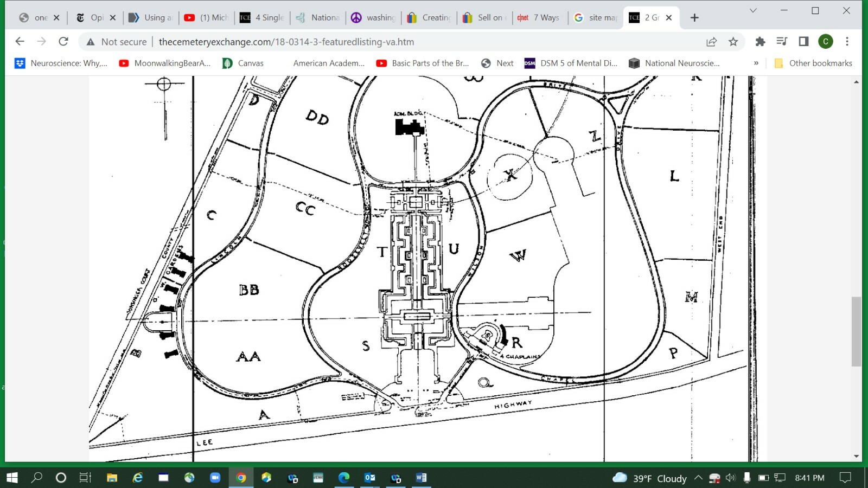Open Outlook from the taskbar
Screen dimensions: 868x488
(x=370, y=478)
